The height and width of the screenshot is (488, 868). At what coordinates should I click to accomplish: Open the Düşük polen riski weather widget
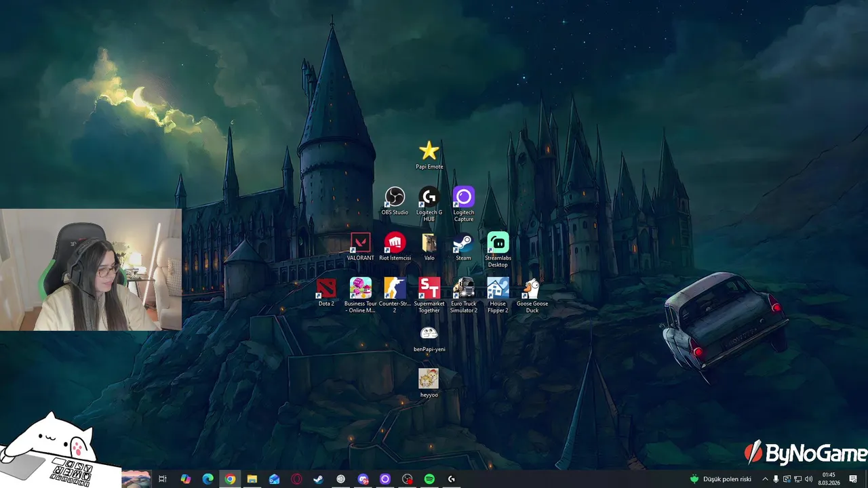pos(720,479)
